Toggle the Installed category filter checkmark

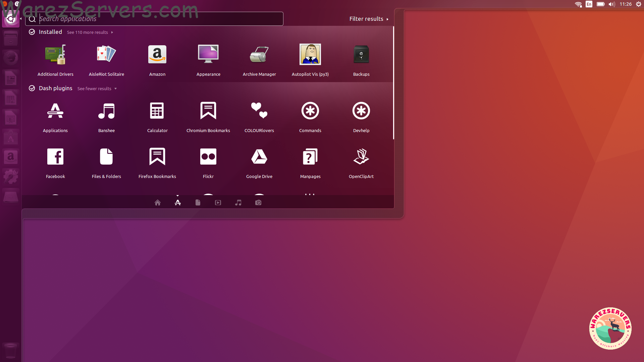coord(32,32)
